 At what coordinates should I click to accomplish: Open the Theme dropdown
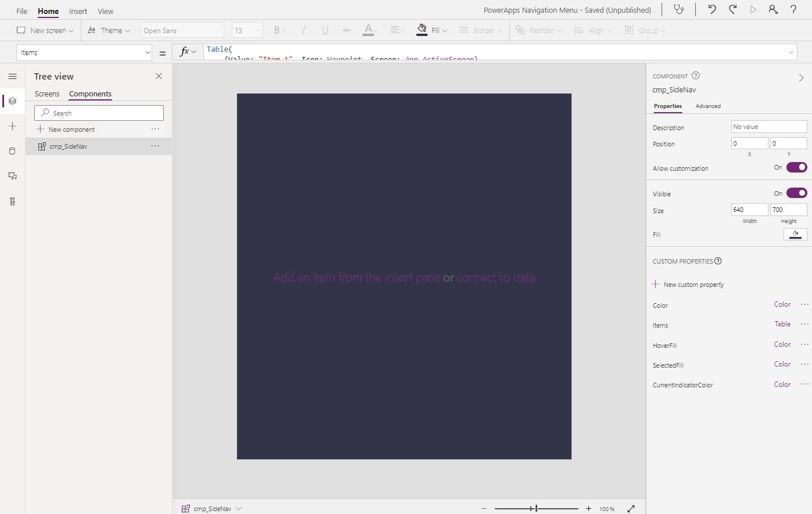coord(109,30)
